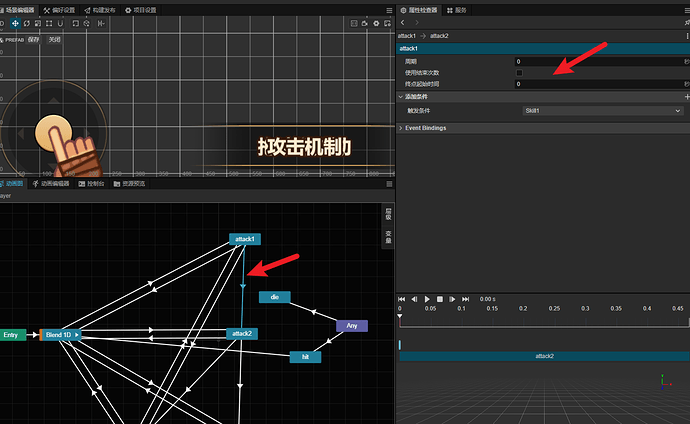
Task: Click the prefab close button
Action: tap(54, 40)
